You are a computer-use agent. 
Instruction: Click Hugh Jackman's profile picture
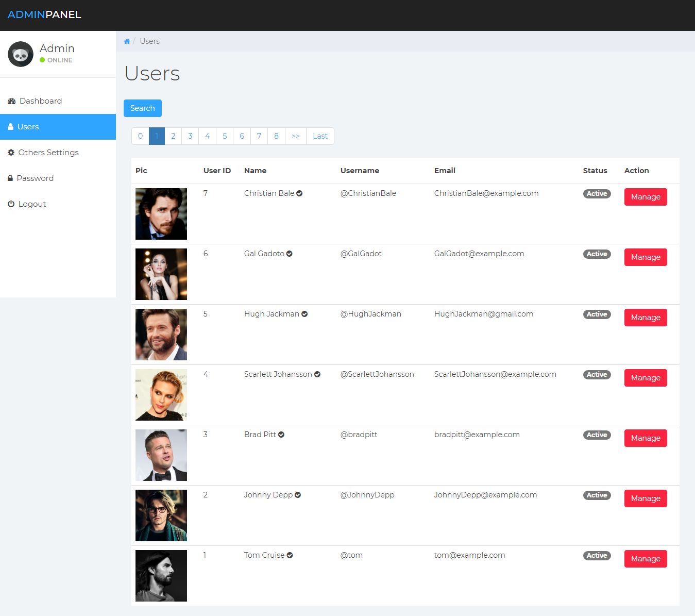click(x=161, y=335)
